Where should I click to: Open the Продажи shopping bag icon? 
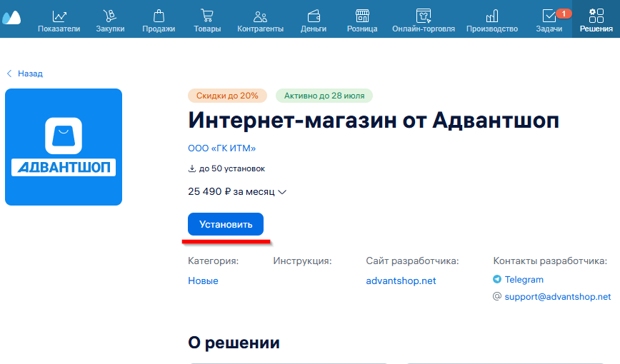pyautogui.click(x=159, y=16)
